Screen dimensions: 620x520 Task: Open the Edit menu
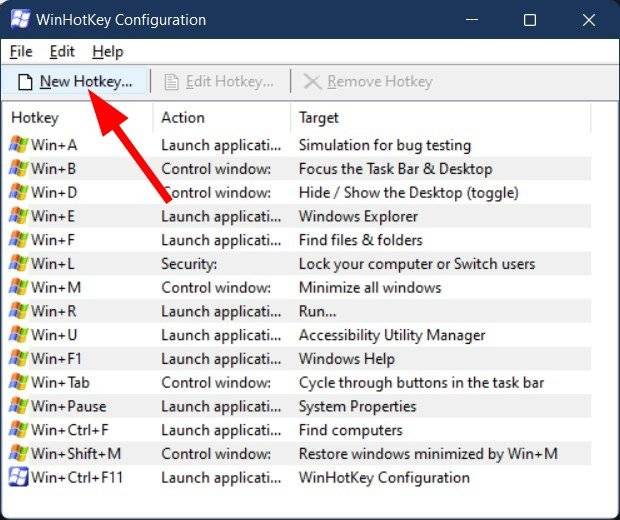pos(62,51)
